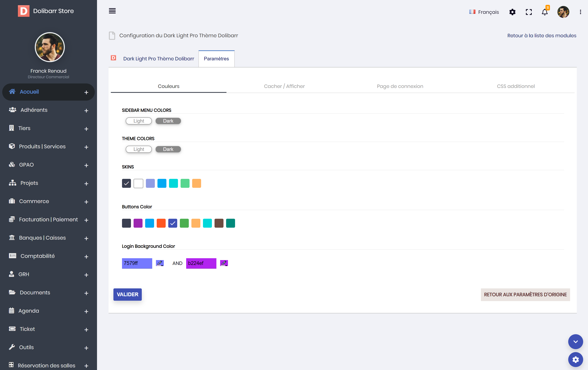The width and height of the screenshot is (588, 370).
Task: Switch to the Cacher / Afficher tab
Action: pyautogui.click(x=284, y=86)
